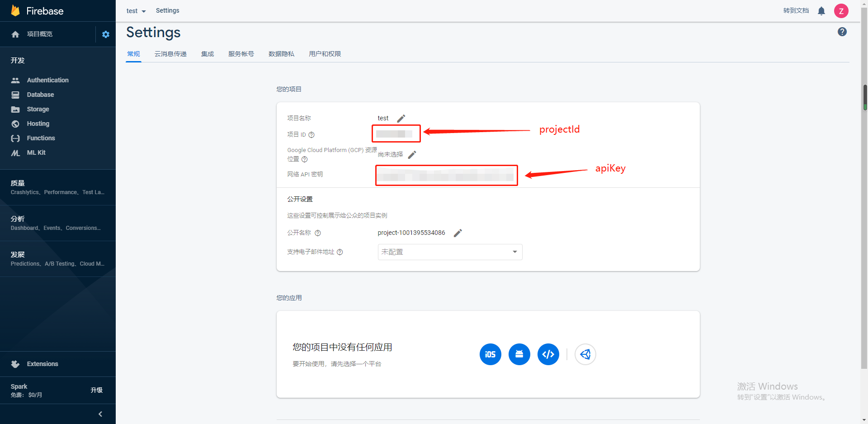Open the Authentication section
The height and width of the screenshot is (424, 868).
coord(47,80)
